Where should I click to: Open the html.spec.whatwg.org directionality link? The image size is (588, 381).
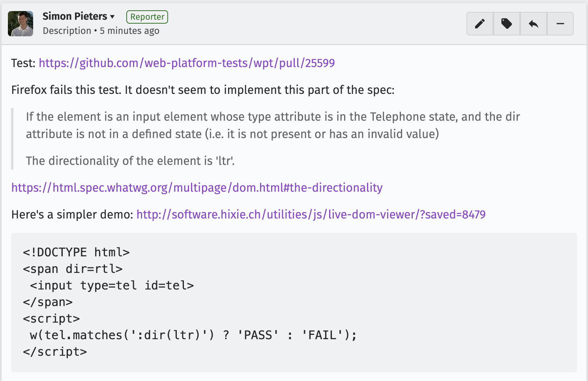[197, 188]
